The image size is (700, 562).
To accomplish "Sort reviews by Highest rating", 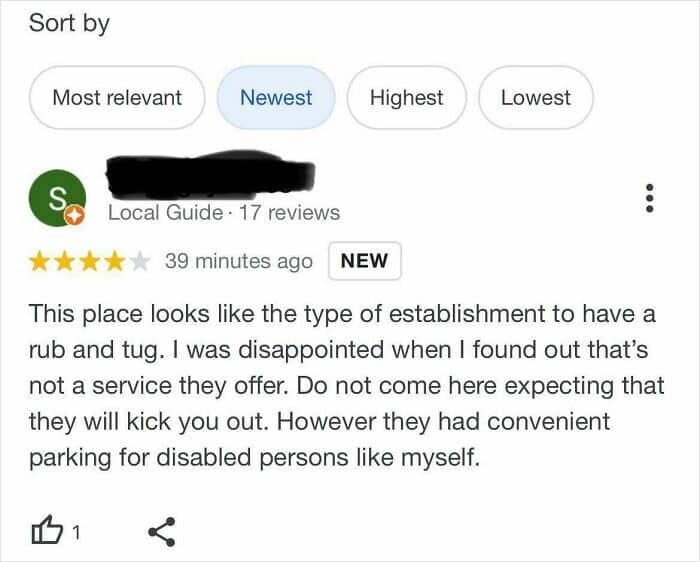I will point(406,98).
